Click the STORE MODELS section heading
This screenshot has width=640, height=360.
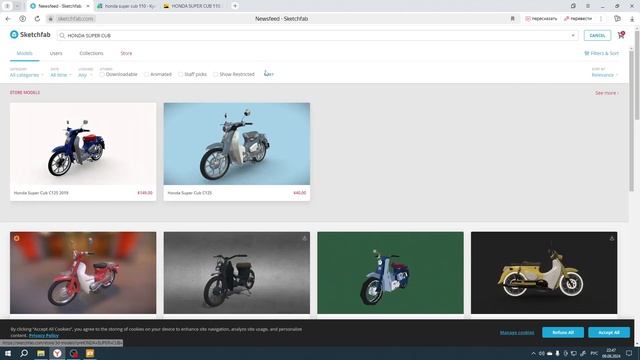[25, 93]
